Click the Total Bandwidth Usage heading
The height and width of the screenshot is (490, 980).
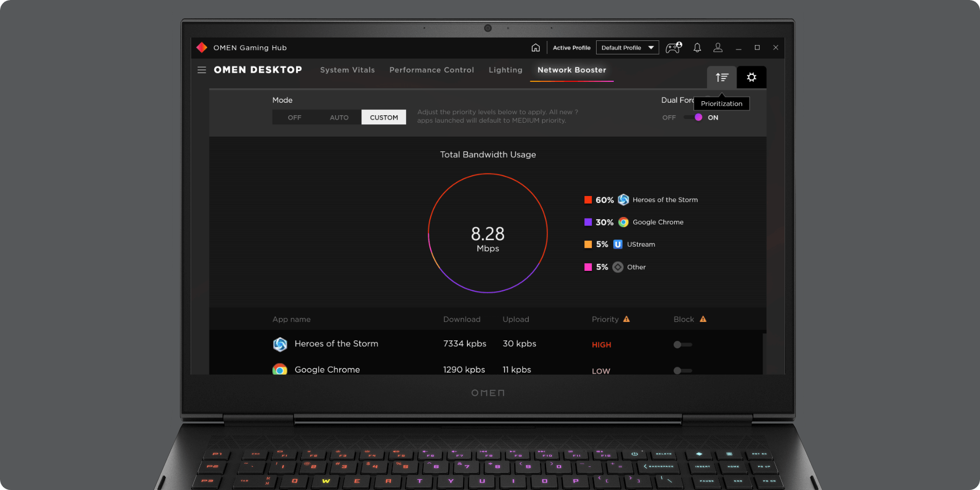tap(488, 155)
